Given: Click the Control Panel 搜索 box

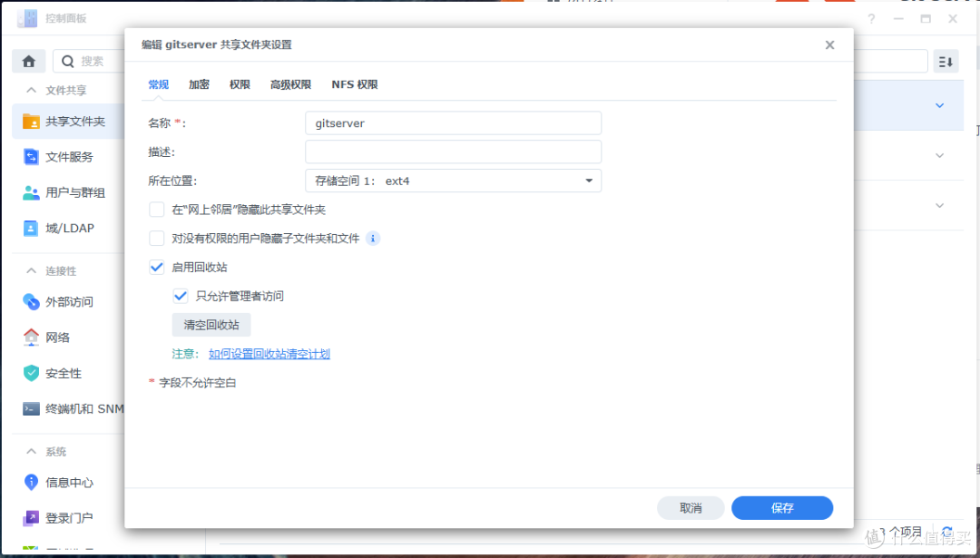Looking at the screenshot, I should coord(89,61).
